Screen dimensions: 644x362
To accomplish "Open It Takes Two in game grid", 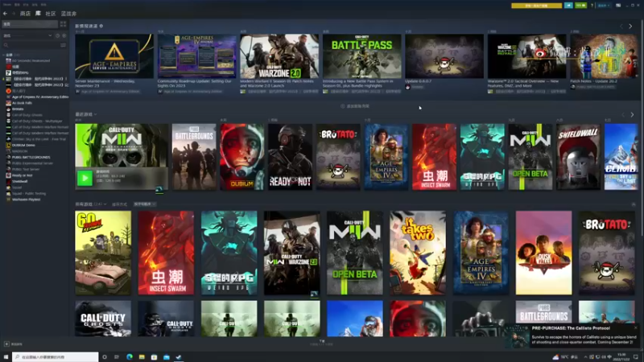I will (418, 253).
